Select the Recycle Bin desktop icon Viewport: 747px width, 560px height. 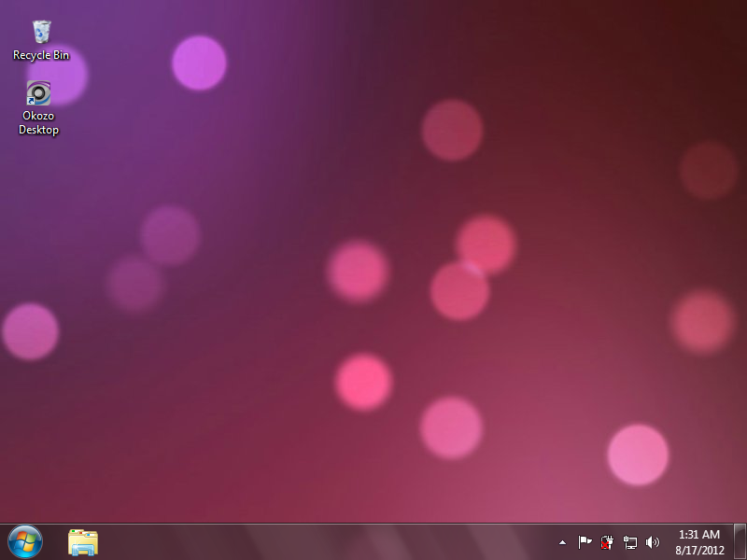(41, 32)
